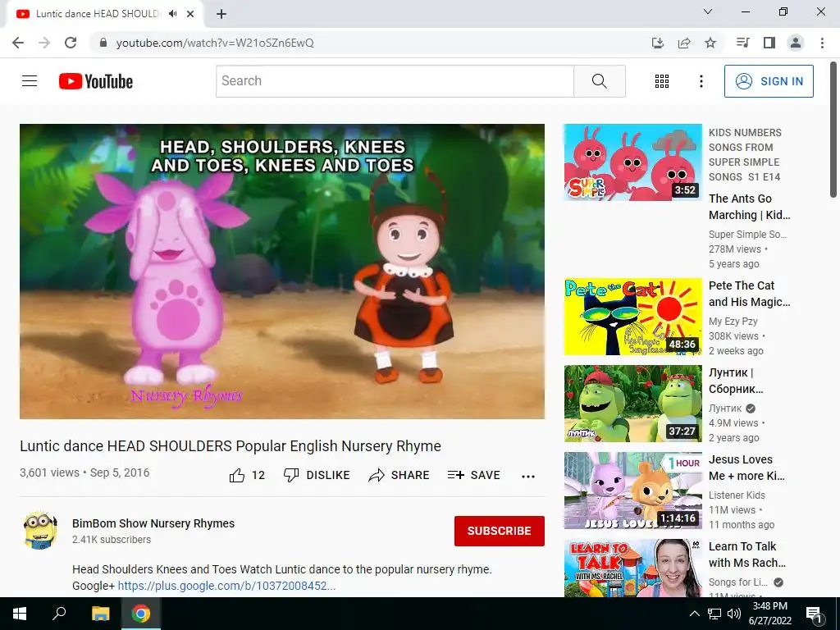Click the 'My Ezy Pzy' channel name

(x=733, y=322)
